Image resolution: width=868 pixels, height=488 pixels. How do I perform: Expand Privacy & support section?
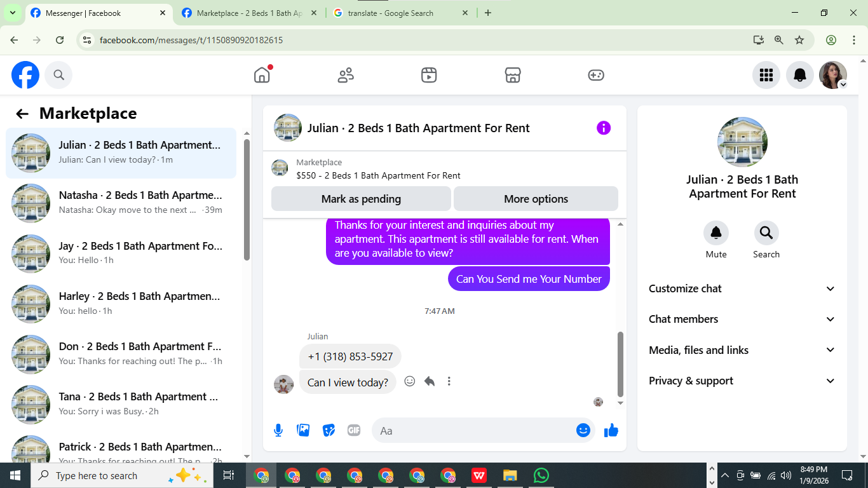[742, 381]
